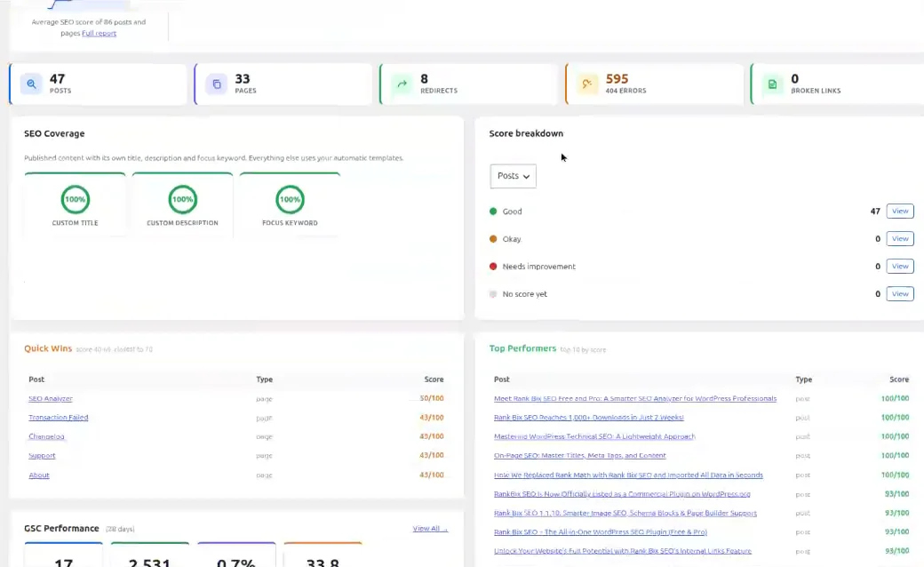This screenshot has height=567, width=924.
Task: Open 'Officially Listed as a Commercial Plugin' post
Action: tap(622, 494)
